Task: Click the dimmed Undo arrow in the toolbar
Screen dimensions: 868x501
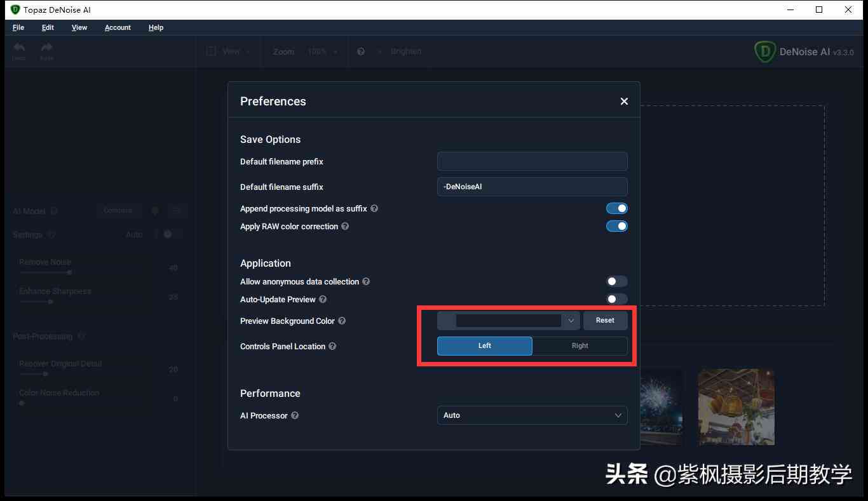Action: [19, 48]
